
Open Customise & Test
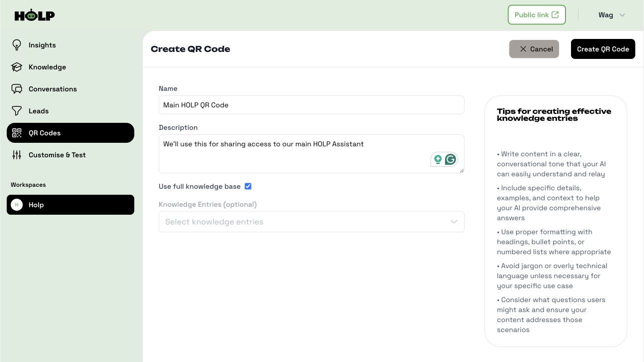click(x=70, y=155)
